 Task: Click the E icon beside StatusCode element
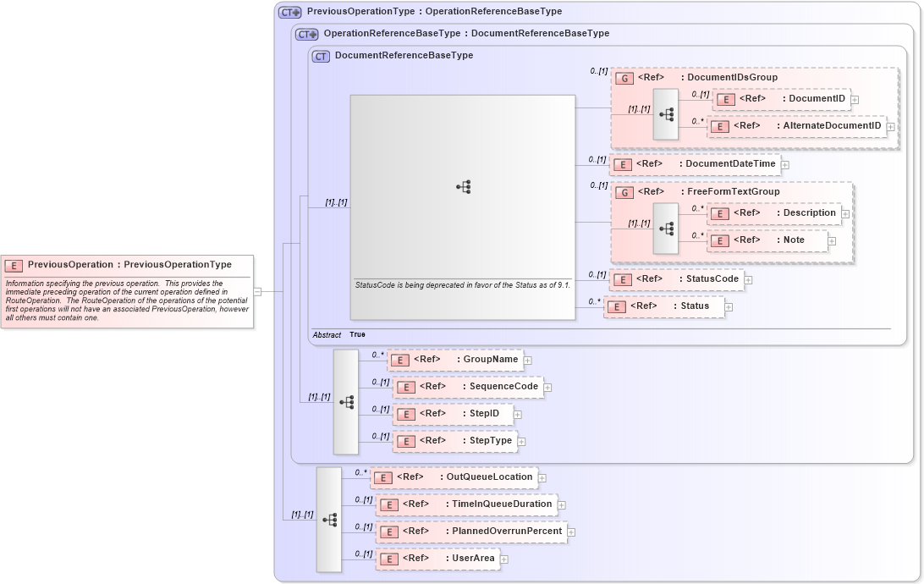[x=624, y=279]
